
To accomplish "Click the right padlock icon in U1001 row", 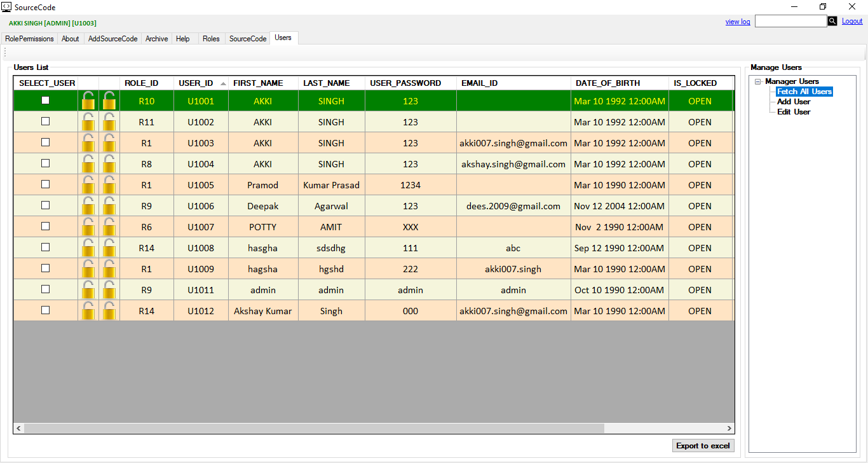I will [109, 100].
